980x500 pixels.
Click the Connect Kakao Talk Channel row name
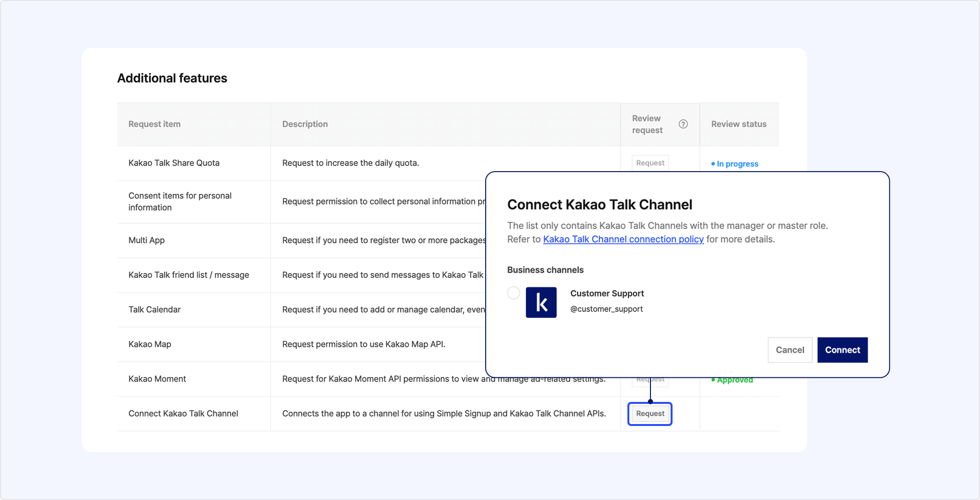tap(183, 413)
